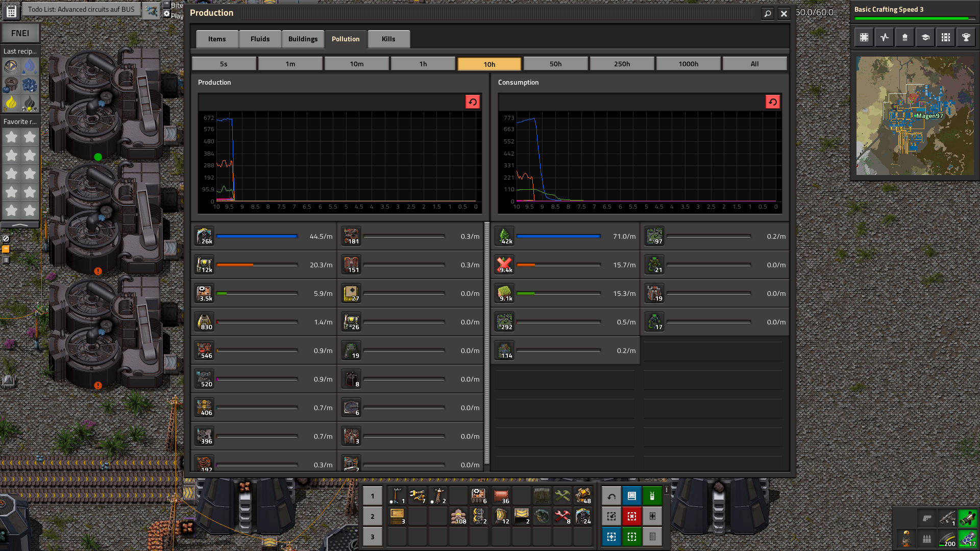Select the 10h time range

click(489, 64)
